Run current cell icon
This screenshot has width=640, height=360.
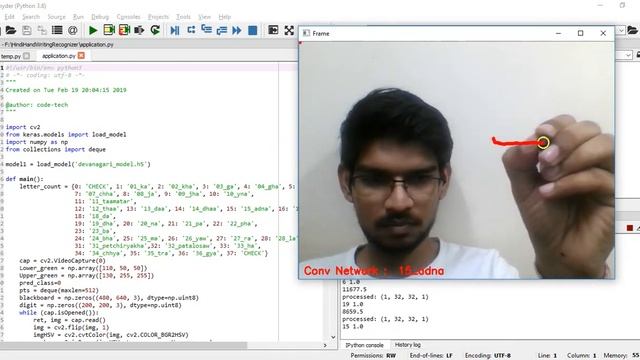pyautogui.click(x=109, y=30)
